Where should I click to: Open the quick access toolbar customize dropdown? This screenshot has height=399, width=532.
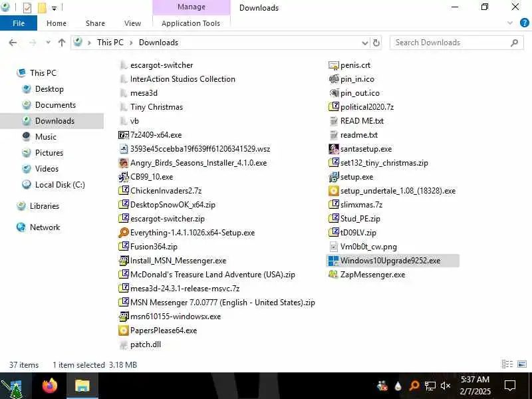pos(54,8)
